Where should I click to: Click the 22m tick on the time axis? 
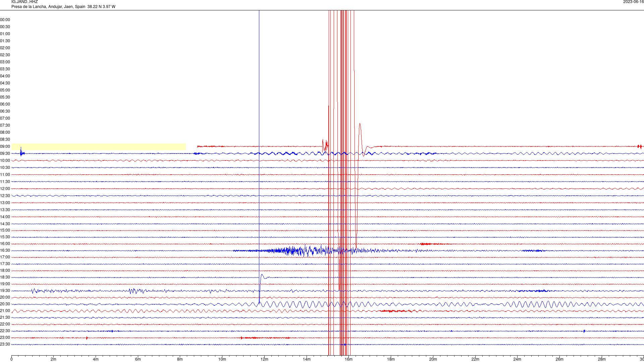click(x=475, y=359)
